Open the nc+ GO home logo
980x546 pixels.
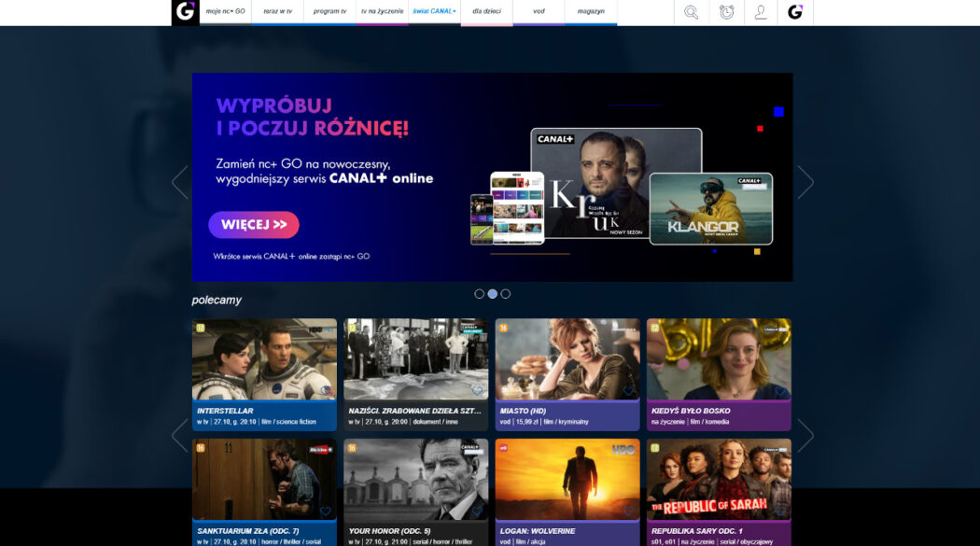point(186,12)
